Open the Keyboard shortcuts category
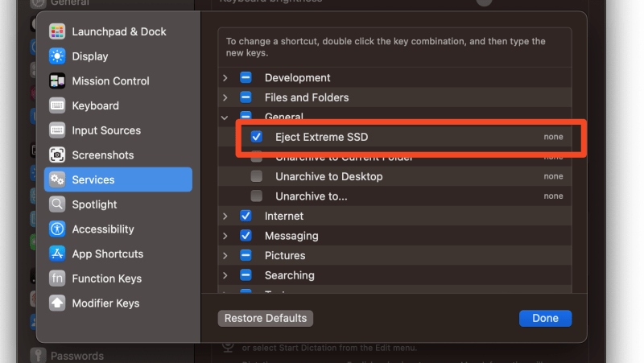644x363 pixels. (x=118, y=105)
